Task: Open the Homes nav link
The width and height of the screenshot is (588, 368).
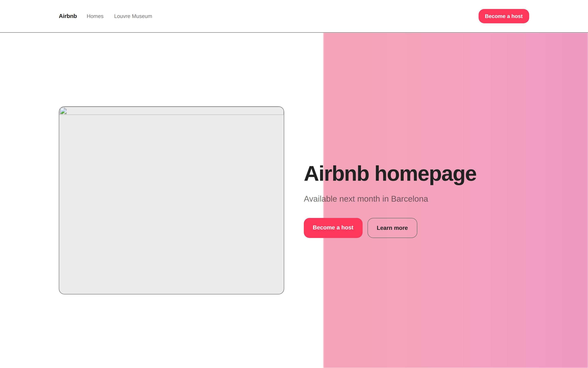Action: 95,16
